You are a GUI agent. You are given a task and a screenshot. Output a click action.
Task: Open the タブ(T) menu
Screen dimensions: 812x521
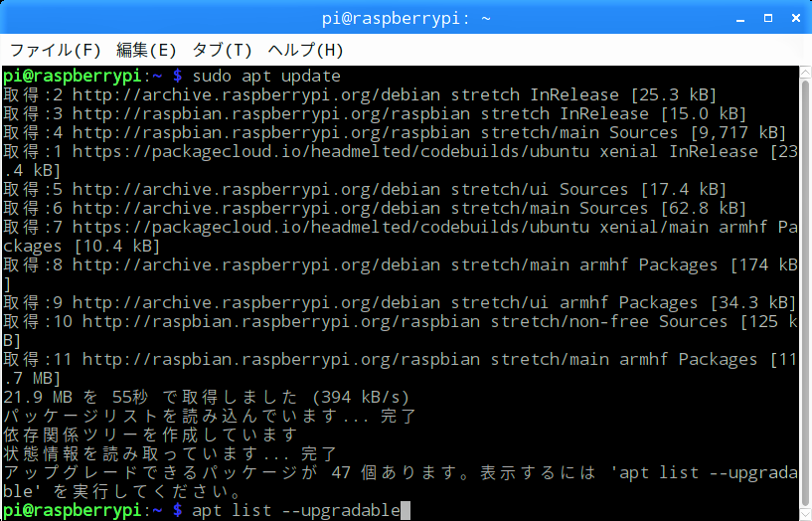pyautogui.click(x=223, y=51)
